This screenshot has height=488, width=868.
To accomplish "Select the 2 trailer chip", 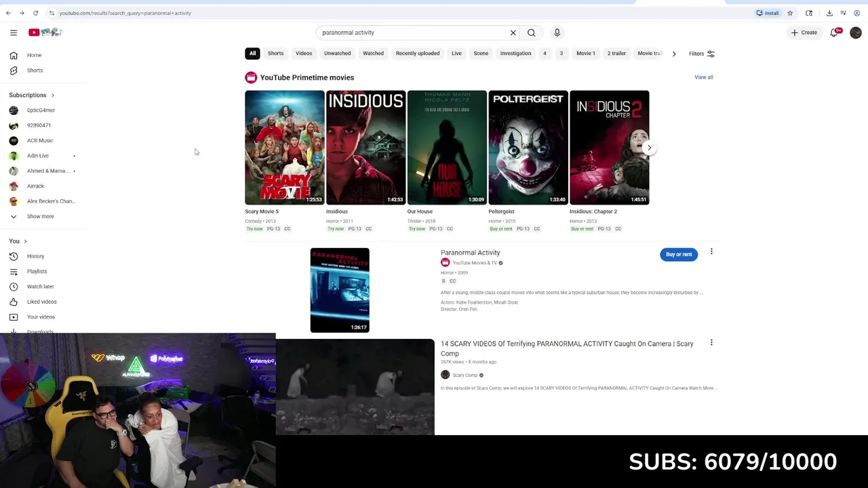I will (616, 54).
